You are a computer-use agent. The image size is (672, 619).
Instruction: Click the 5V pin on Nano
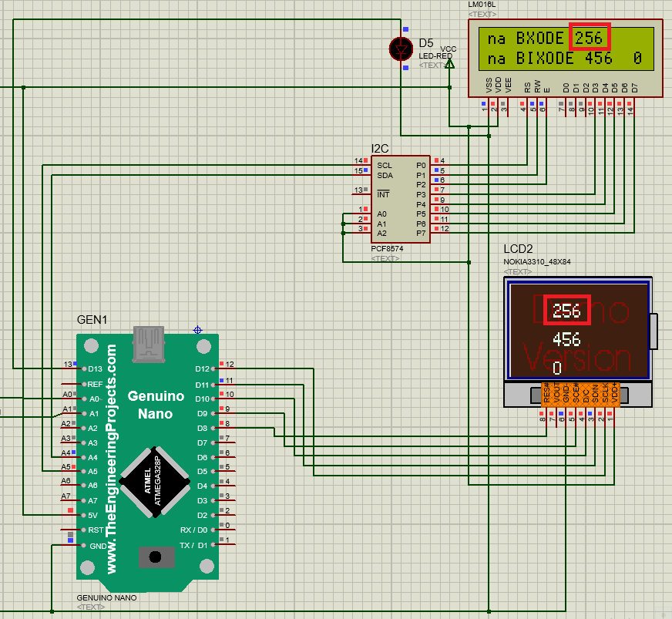pos(92,515)
